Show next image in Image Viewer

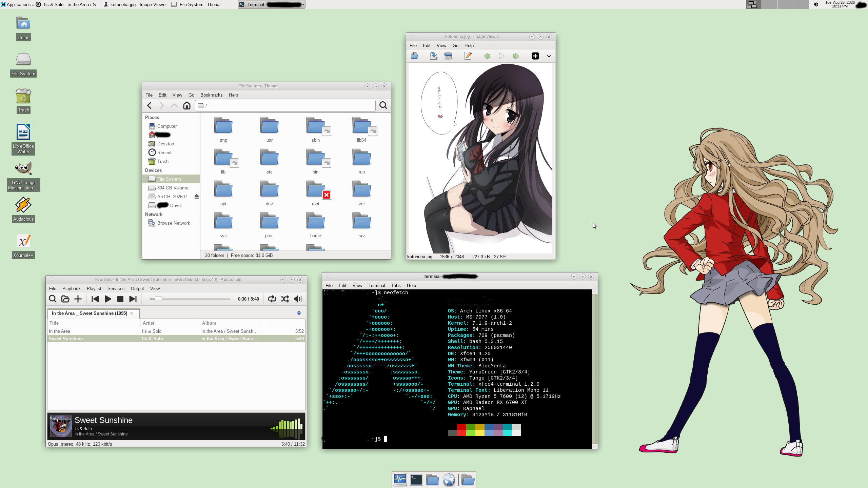516,56
